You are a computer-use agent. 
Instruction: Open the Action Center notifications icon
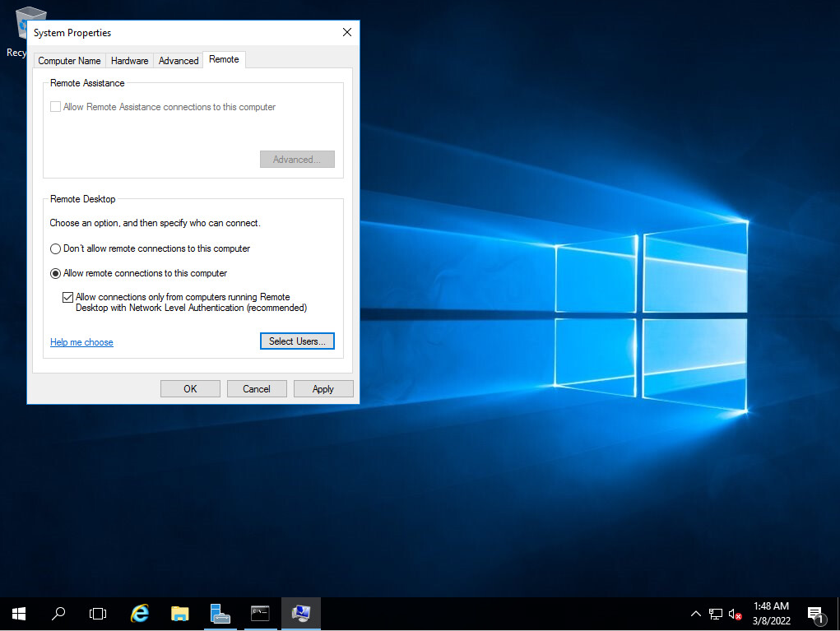click(815, 615)
